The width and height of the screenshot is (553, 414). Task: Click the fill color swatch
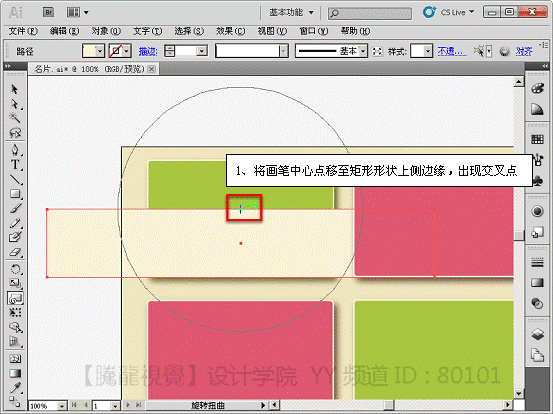click(89, 51)
